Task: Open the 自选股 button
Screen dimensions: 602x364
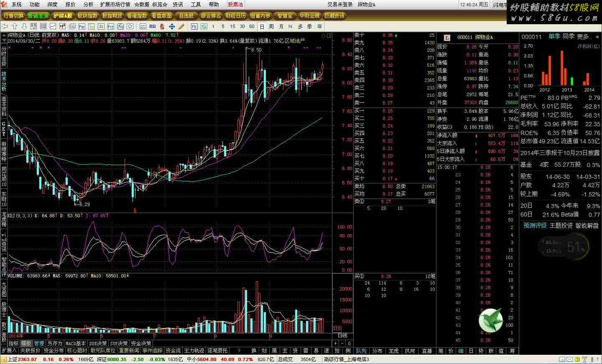Action: (x=186, y=15)
